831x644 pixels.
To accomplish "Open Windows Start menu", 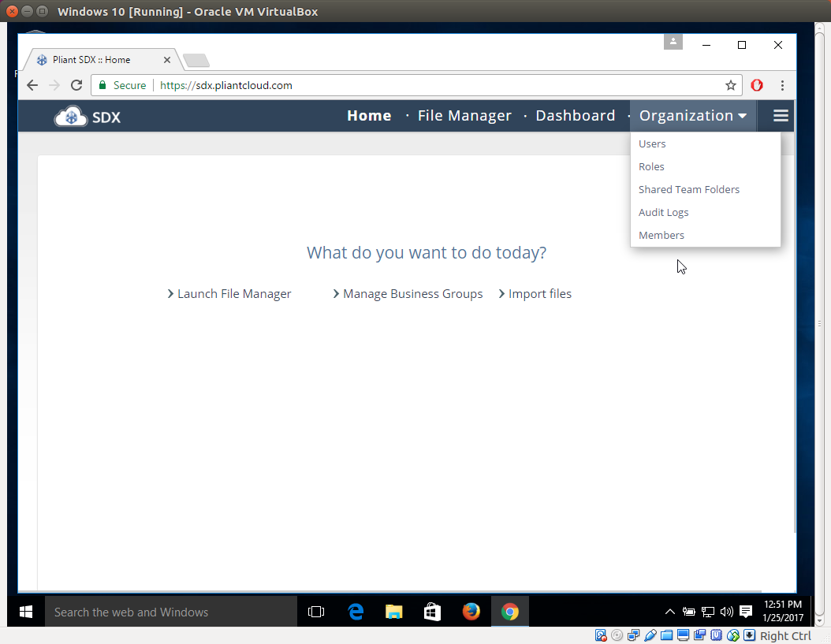I will pyautogui.click(x=26, y=612).
